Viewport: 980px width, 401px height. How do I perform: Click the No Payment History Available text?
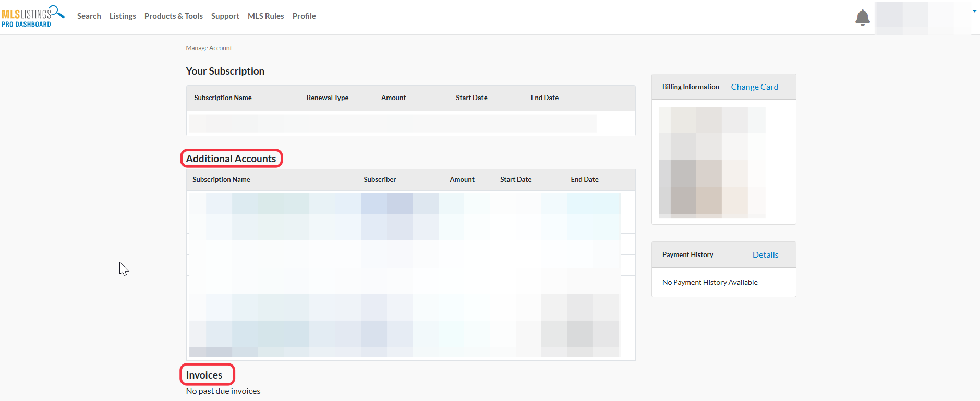[x=710, y=283]
